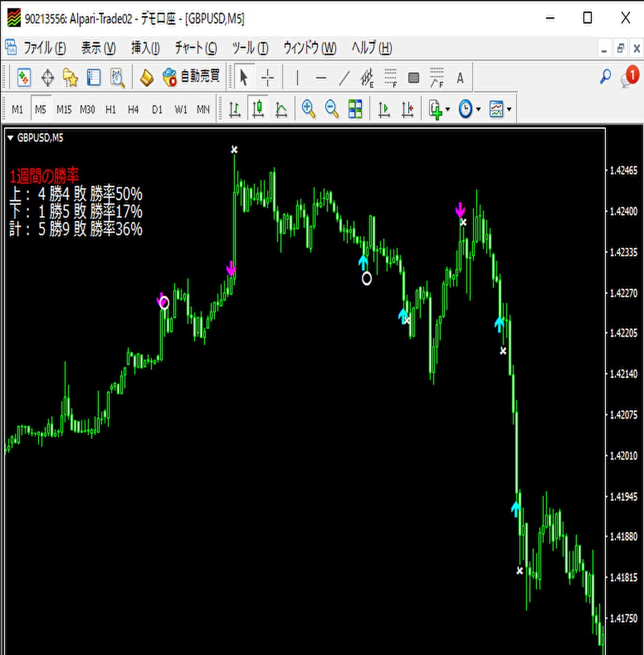Viewport: 644px width, 655px height.
Task: Open the ヘルプ(H) menu
Action: click(x=372, y=48)
